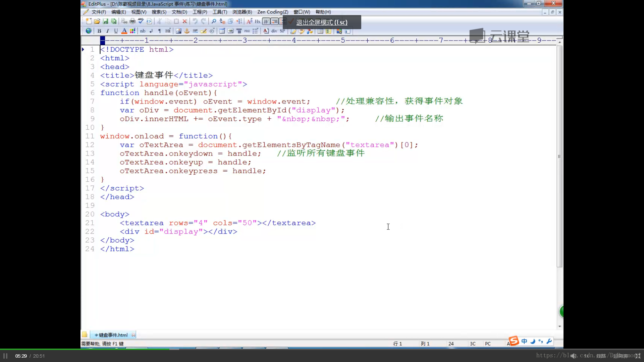Open the 工具(T) menu
The width and height of the screenshot is (644, 362).
220,12
